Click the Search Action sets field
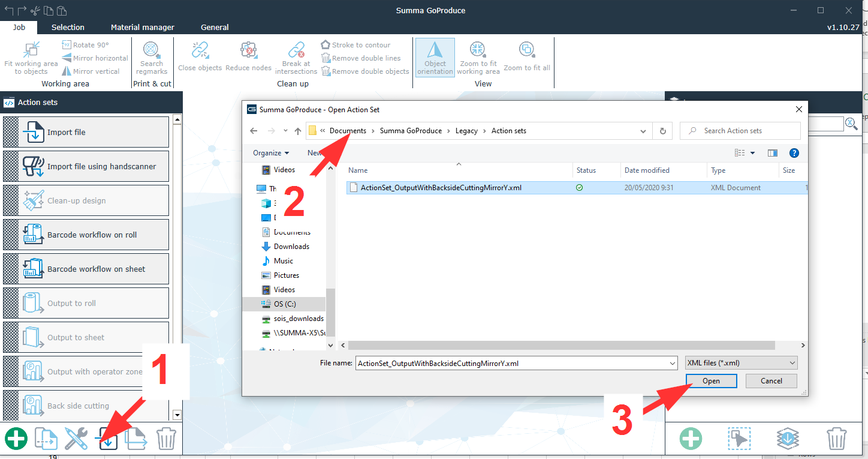868x459 pixels. (740, 131)
